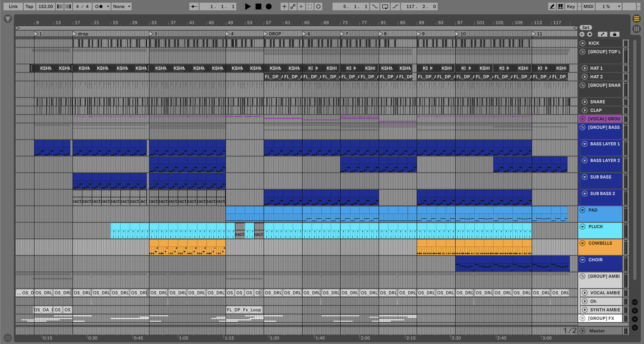Toggle the Computer MIDI Keyboard icon
644x344 pixels.
click(561, 6)
